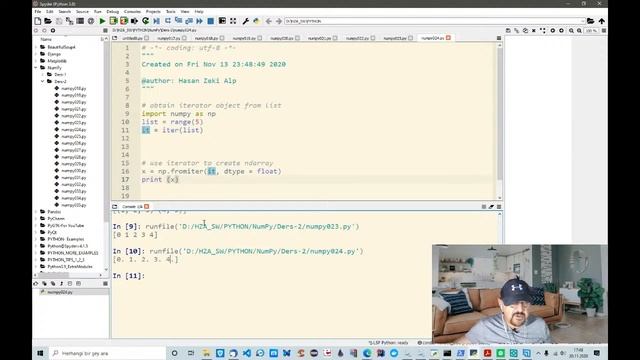This screenshot has height=360, width=640.
Task: Open Microsoft Edge from the taskbar
Action: [x=367, y=353]
